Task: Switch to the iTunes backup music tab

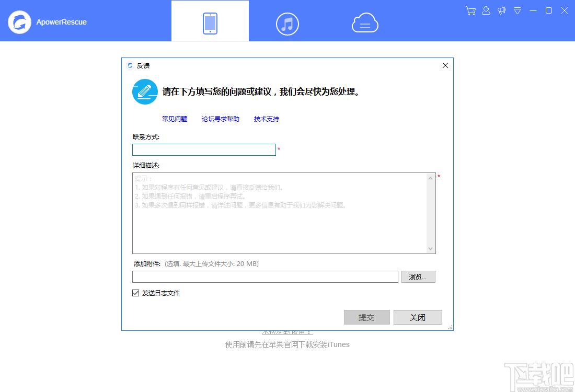Action: coord(287,24)
